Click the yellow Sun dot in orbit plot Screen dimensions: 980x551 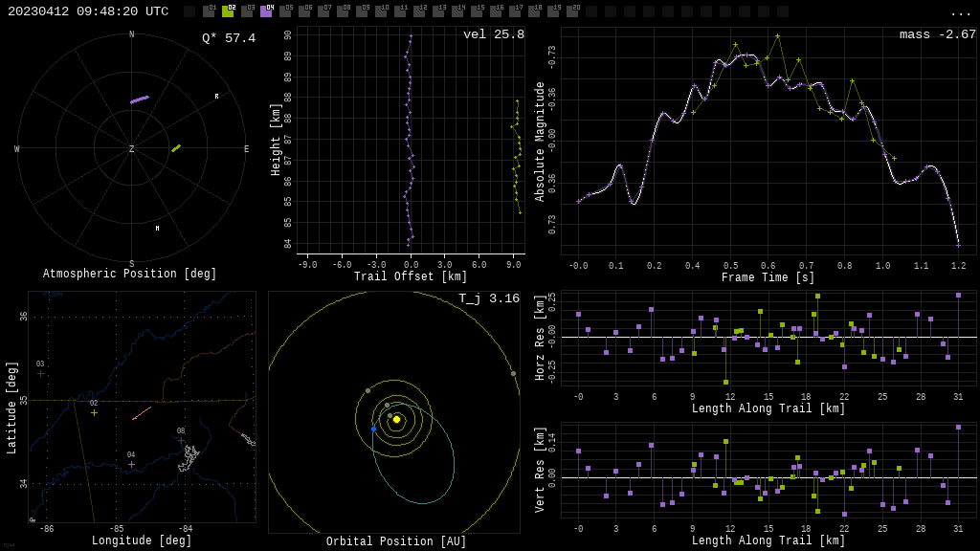(396, 419)
